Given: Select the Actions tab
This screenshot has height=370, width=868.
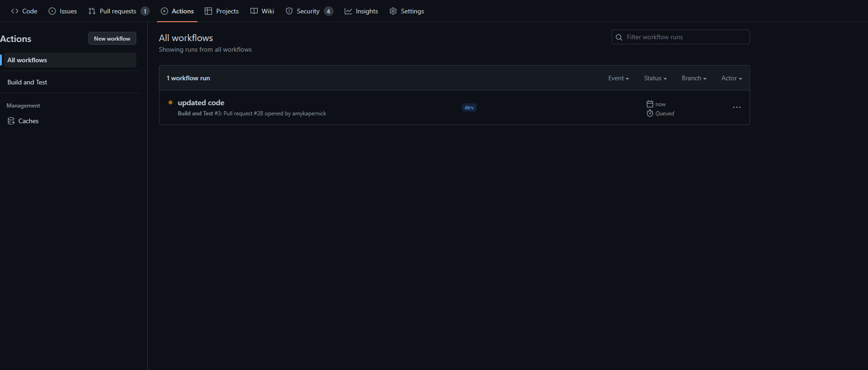Looking at the screenshot, I should [177, 11].
